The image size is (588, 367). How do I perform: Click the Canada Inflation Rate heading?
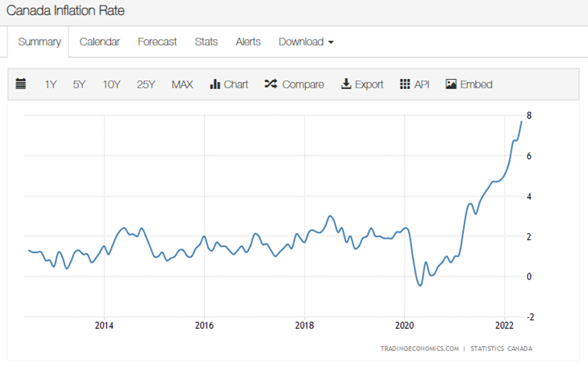[65, 11]
